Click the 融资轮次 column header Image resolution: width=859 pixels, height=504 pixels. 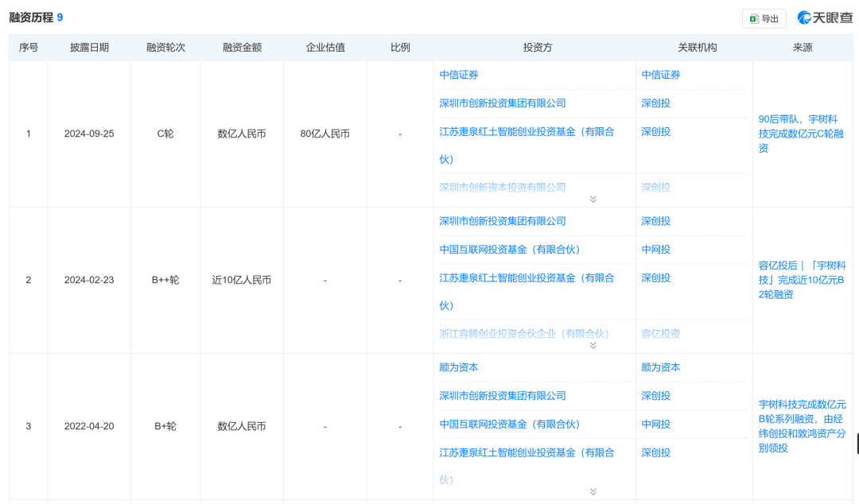[x=165, y=48]
